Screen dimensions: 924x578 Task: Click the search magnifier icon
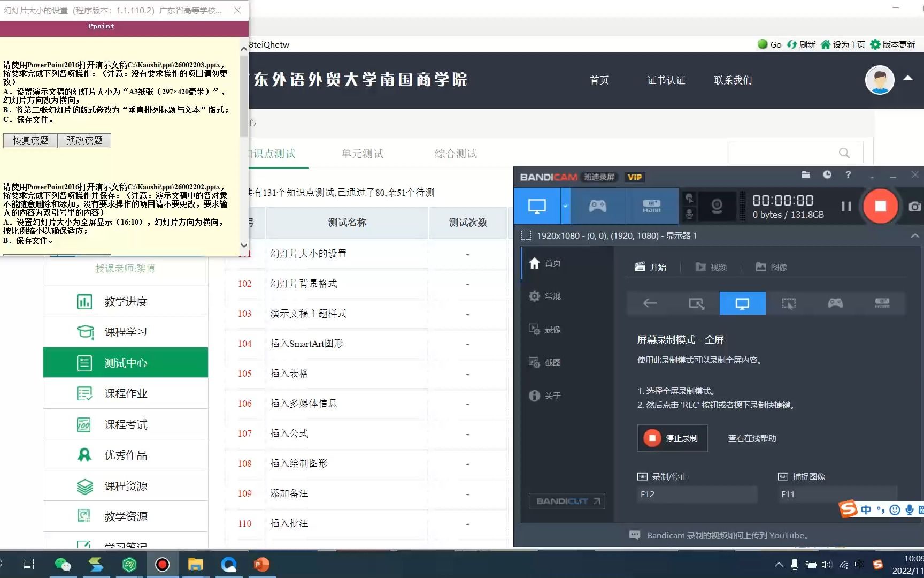pos(844,153)
